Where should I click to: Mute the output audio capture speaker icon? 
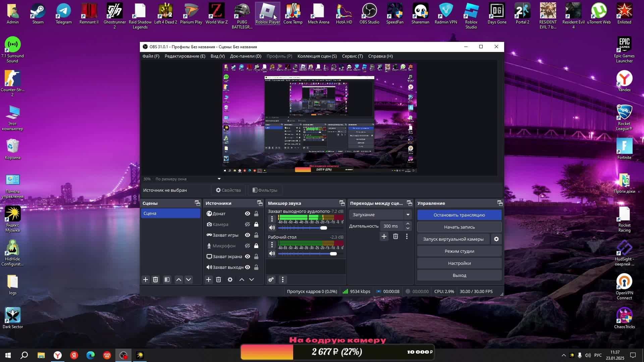pyautogui.click(x=272, y=228)
